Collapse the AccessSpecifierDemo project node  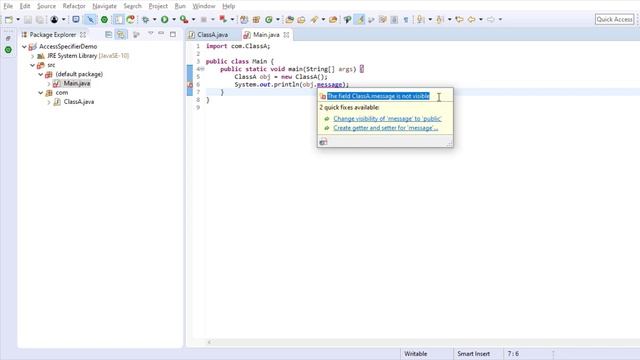coord(24,47)
